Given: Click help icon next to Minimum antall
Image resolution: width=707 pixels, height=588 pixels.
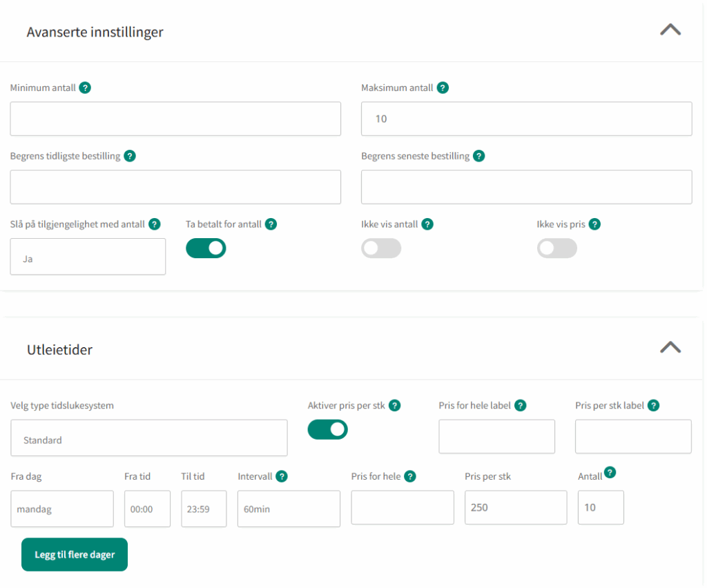Looking at the screenshot, I should [x=85, y=88].
